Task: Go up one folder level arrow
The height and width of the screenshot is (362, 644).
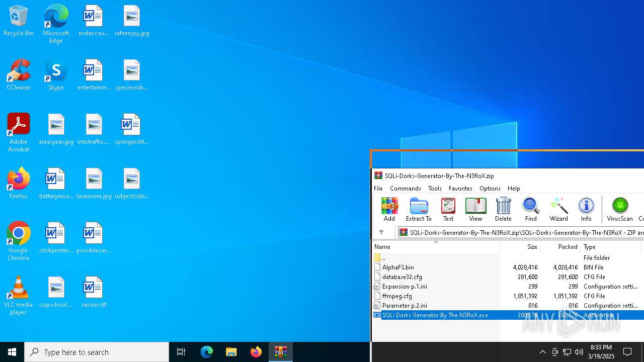Action: click(381, 232)
